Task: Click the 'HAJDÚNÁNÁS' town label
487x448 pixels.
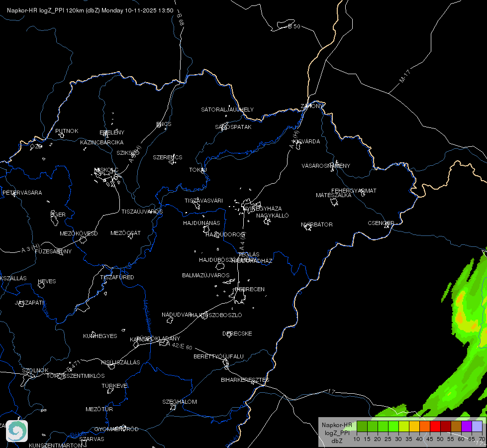Action: click(201, 223)
